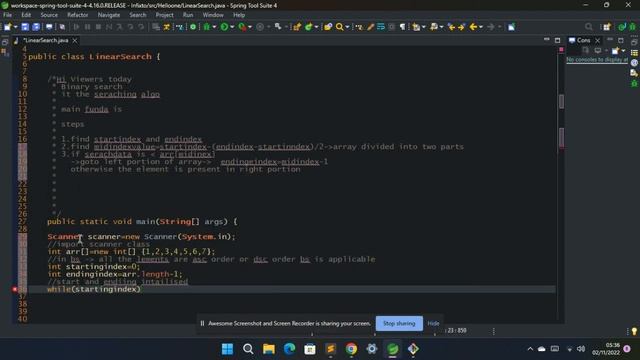Close the LinearSearch.java editor tab

point(75,40)
